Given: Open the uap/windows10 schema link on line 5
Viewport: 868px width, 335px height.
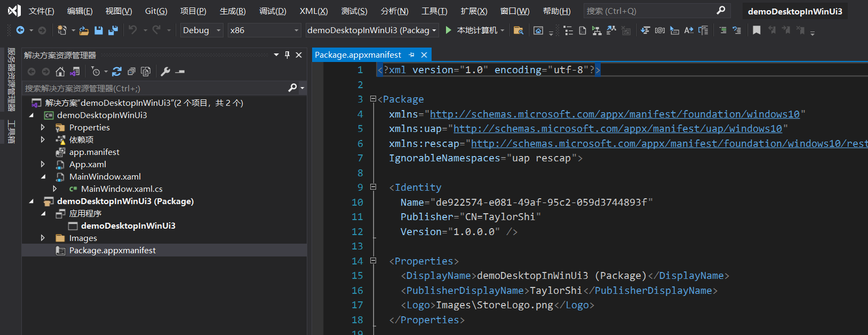Looking at the screenshot, I should (618, 129).
